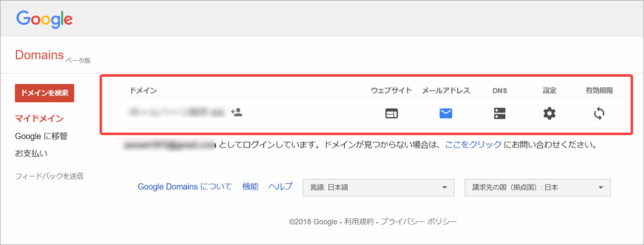Open Google Domains について link
This screenshot has height=245, width=644.
pyautogui.click(x=185, y=187)
